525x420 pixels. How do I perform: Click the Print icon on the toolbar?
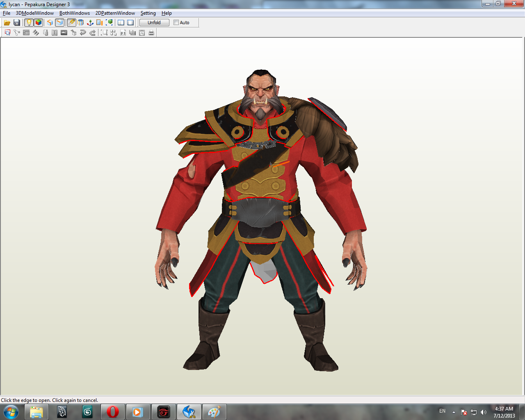pos(151,32)
